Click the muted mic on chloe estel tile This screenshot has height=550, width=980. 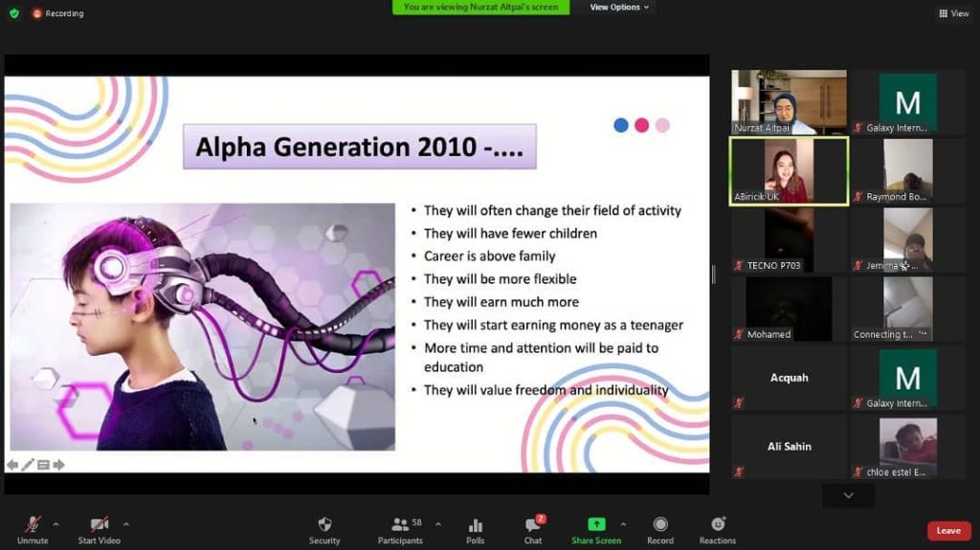[858, 472]
